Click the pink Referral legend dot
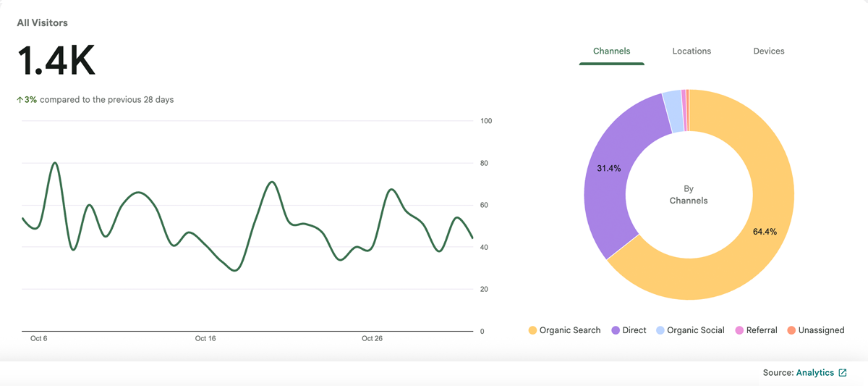This screenshot has width=868, height=386. click(x=739, y=330)
